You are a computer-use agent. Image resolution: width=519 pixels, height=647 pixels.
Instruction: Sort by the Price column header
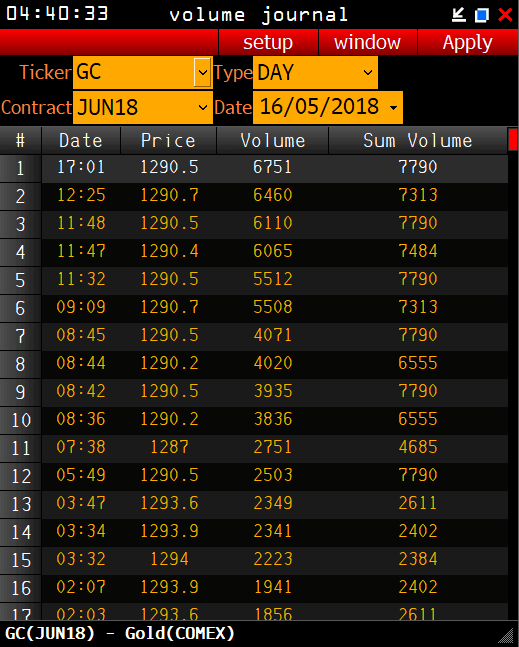pyautogui.click(x=168, y=141)
